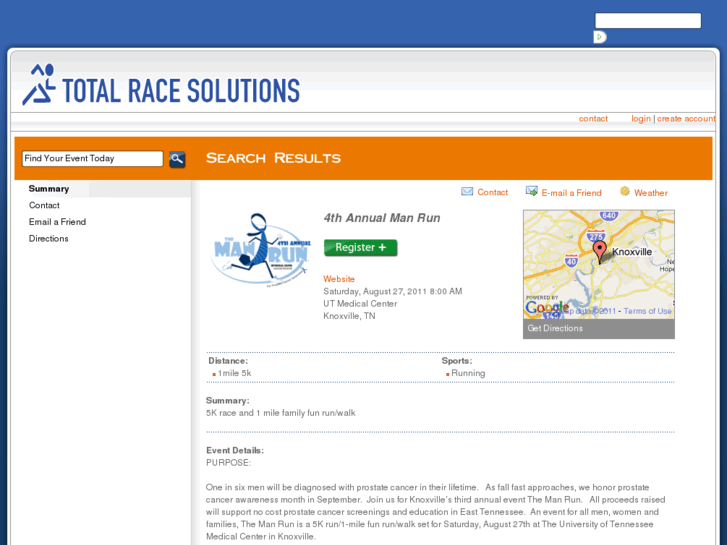727x545 pixels.
Task: Click the sun icon beside Weather
Action: pos(625,191)
